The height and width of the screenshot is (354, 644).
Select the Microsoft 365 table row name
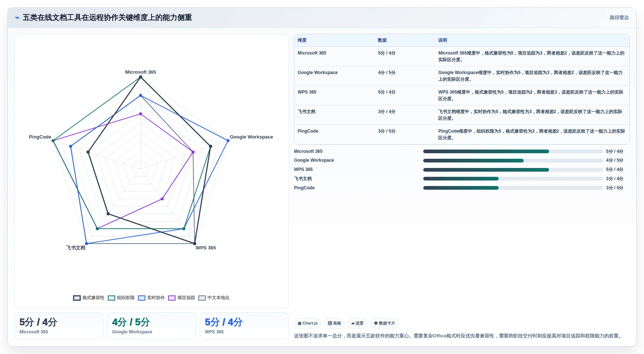(x=312, y=53)
